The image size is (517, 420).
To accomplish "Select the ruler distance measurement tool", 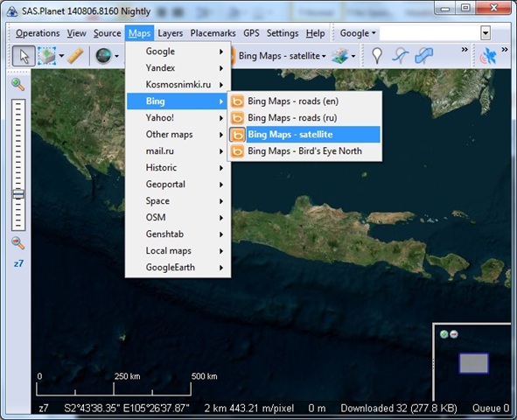I will click(75, 56).
